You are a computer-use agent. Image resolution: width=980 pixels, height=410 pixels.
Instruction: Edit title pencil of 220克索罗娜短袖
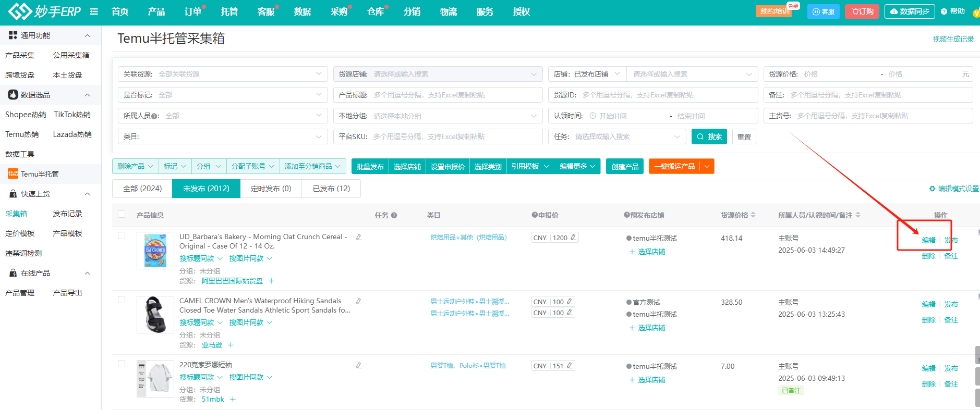point(359,365)
